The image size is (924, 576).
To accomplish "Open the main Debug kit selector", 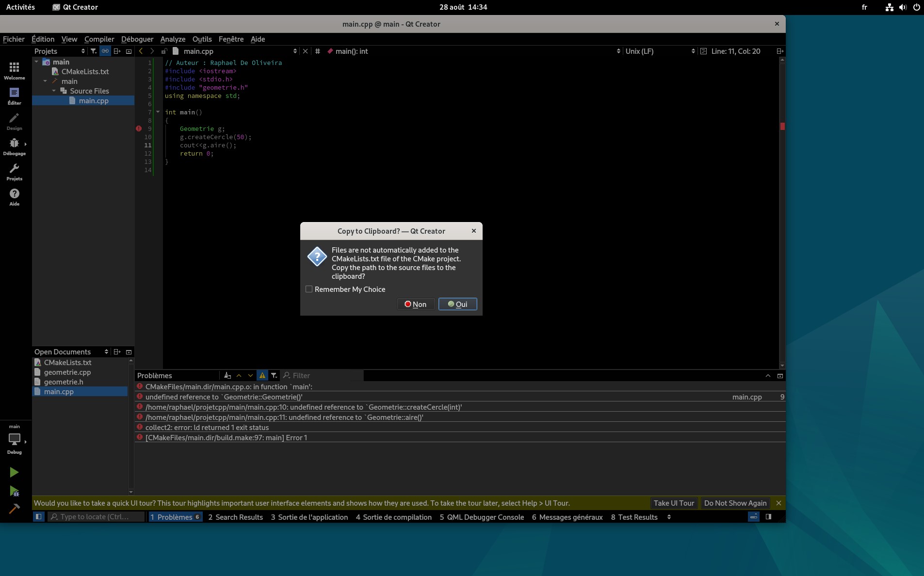I will pyautogui.click(x=15, y=439).
